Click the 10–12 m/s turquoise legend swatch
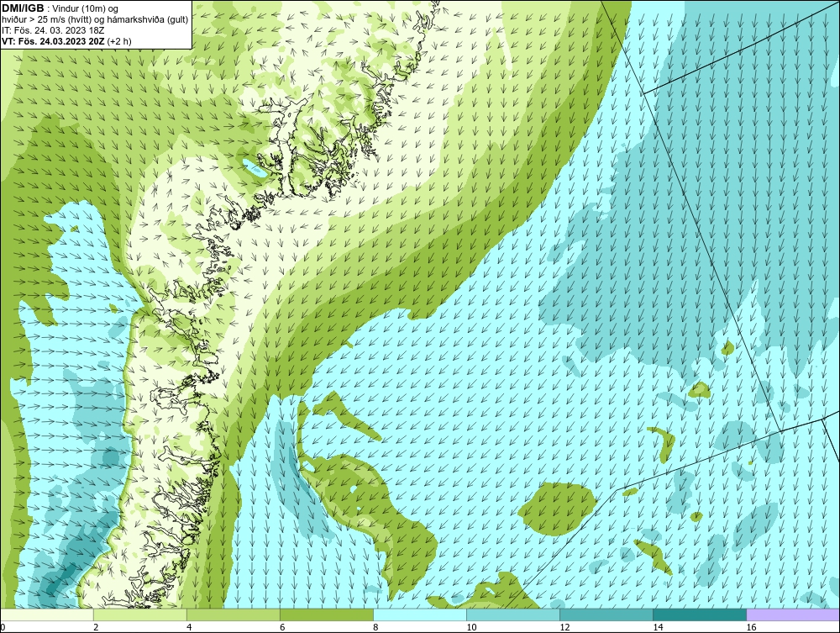 click(x=512, y=615)
